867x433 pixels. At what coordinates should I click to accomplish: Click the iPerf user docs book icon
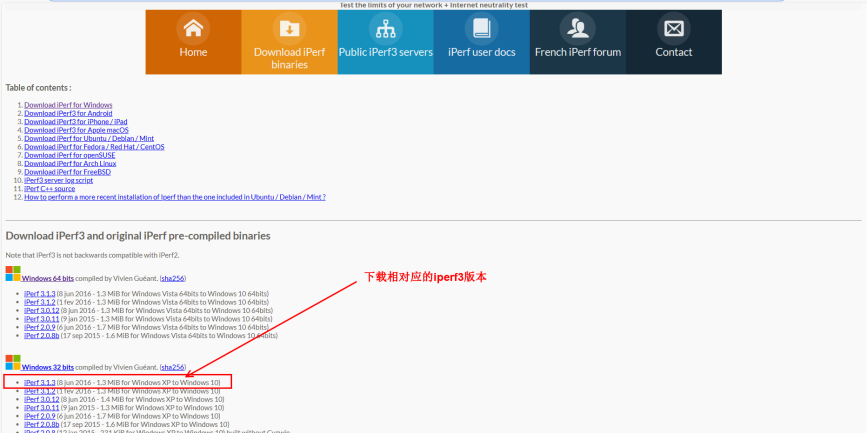point(481,28)
